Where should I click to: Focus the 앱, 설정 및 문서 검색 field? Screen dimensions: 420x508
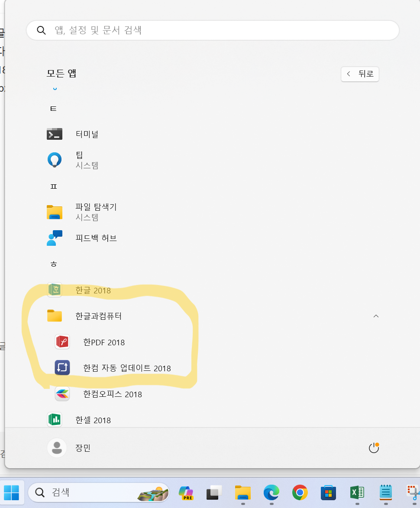[213, 30]
